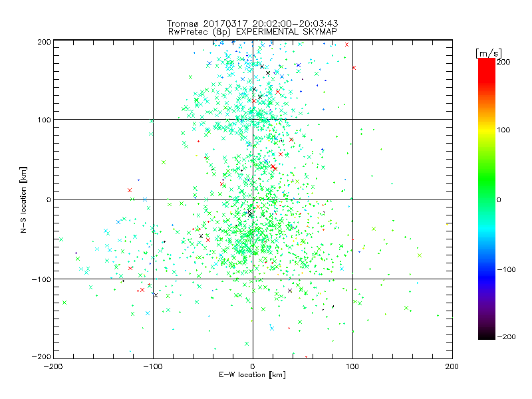Click the colorbar label '0'
The width and height of the screenshot is (532, 399).
click(x=499, y=199)
